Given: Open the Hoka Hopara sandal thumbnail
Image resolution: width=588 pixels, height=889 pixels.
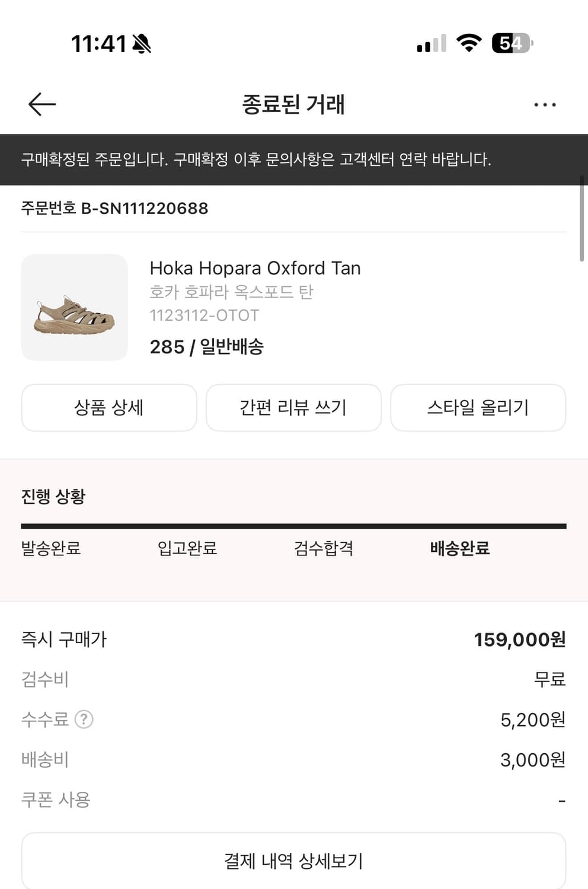Looking at the screenshot, I should pos(75,308).
